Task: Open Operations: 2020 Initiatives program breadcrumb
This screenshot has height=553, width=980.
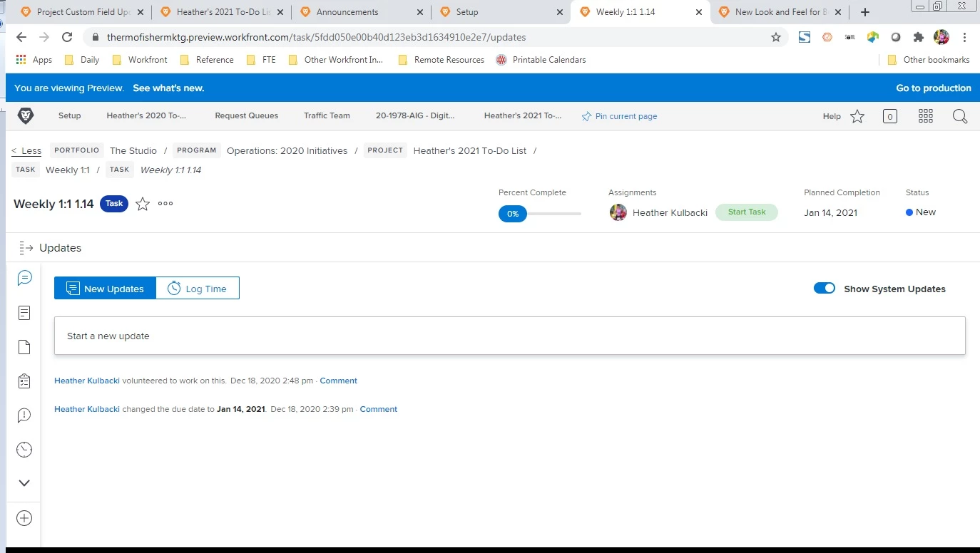Action: coord(287,150)
